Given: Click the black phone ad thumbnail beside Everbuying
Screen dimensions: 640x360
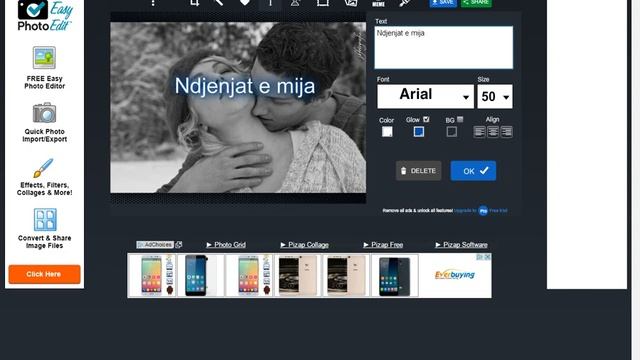Looking at the screenshot, I should [395, 276].
